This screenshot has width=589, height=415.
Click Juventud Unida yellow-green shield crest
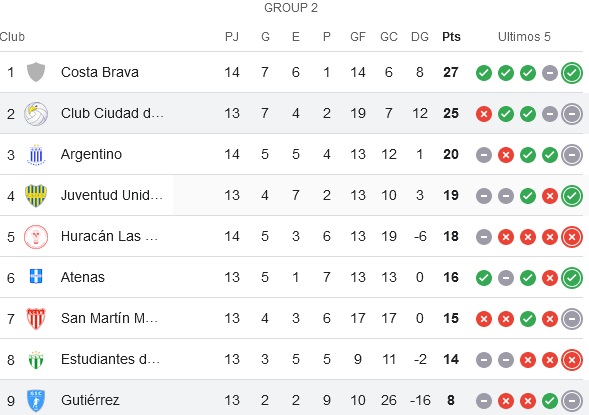pyautogui.click(x=36, y=195)
